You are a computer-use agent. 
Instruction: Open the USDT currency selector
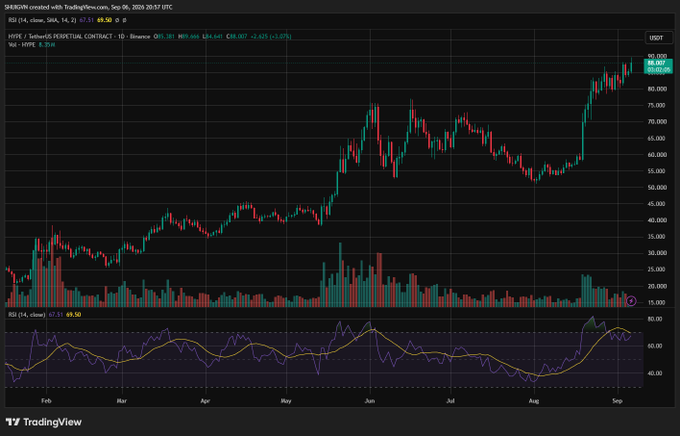pyautogui.click(x=658, y=38)
